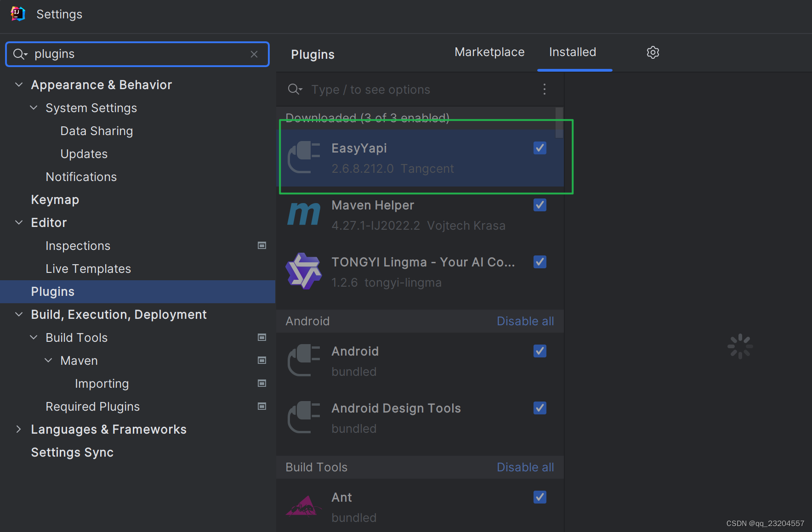Collapse the Editor section

click(x=19, y=222)
